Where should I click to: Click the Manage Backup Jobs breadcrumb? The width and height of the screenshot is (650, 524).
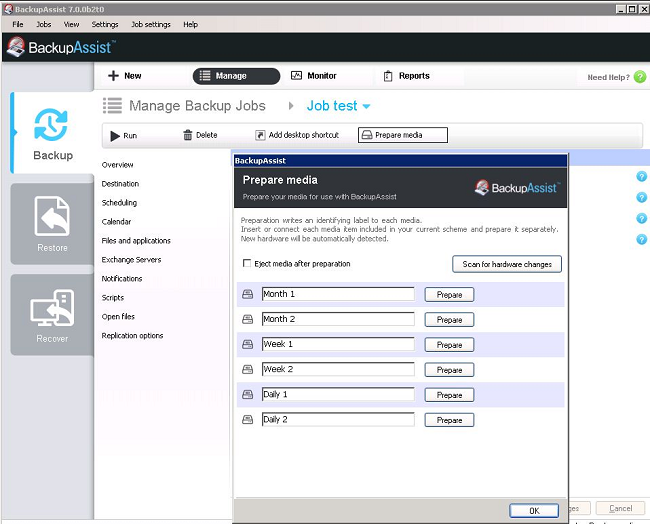tap(197, 106)
